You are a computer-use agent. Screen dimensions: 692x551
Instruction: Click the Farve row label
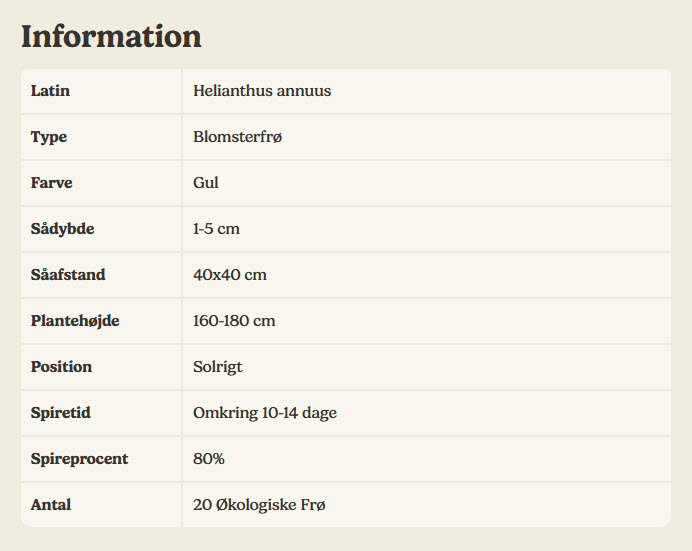[52, 183]
